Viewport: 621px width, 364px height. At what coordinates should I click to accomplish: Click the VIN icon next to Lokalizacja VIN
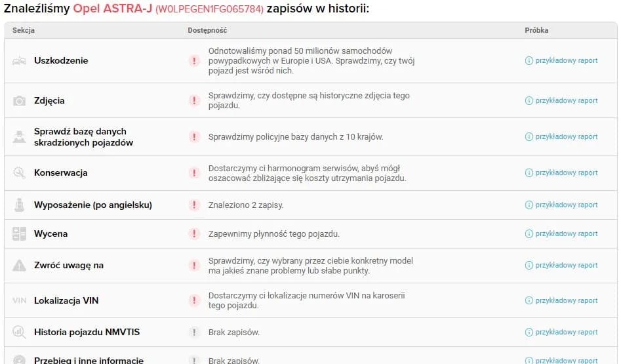click(x=19, y=301)
